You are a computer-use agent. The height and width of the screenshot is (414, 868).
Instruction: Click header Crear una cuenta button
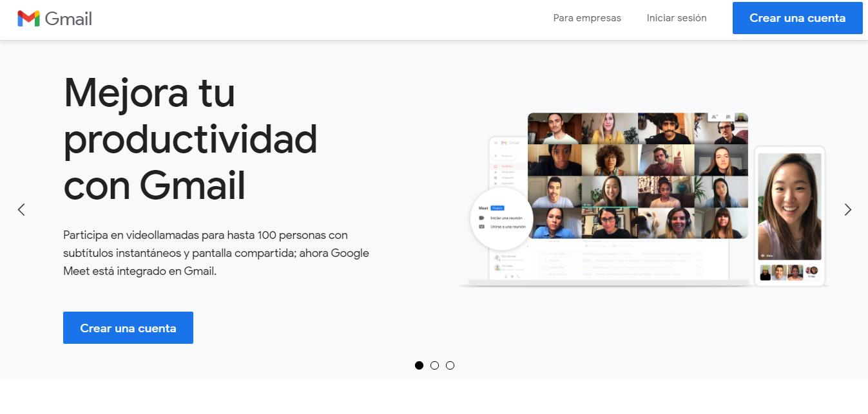click(797, 18)
